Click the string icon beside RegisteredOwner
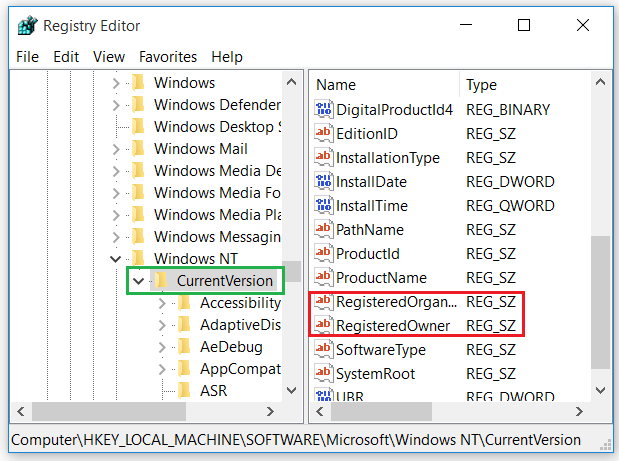619x461 pixels. 324,326
